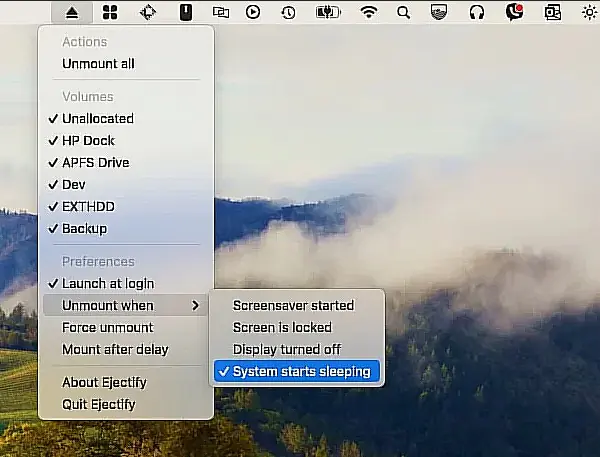Select Screen is locked trigger
Viewport: 600px width, 457px height.
click(297, 328)
